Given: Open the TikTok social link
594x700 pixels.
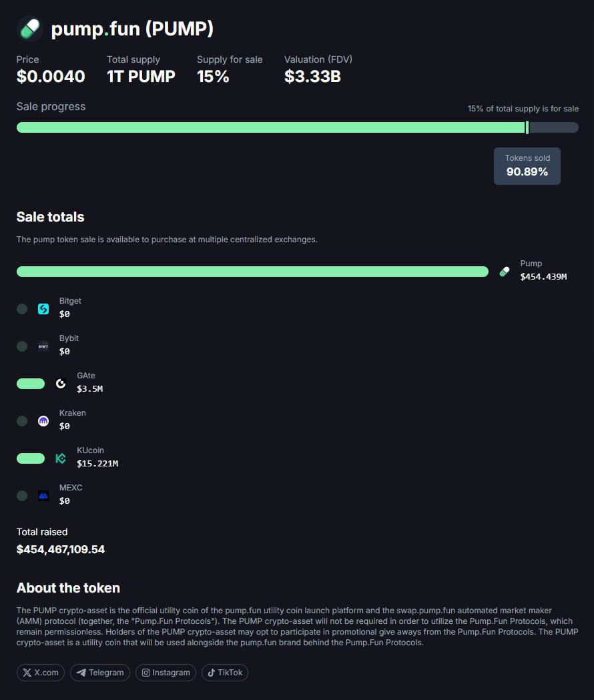Looking at the screenshot, I should click(x=225, y=673).
